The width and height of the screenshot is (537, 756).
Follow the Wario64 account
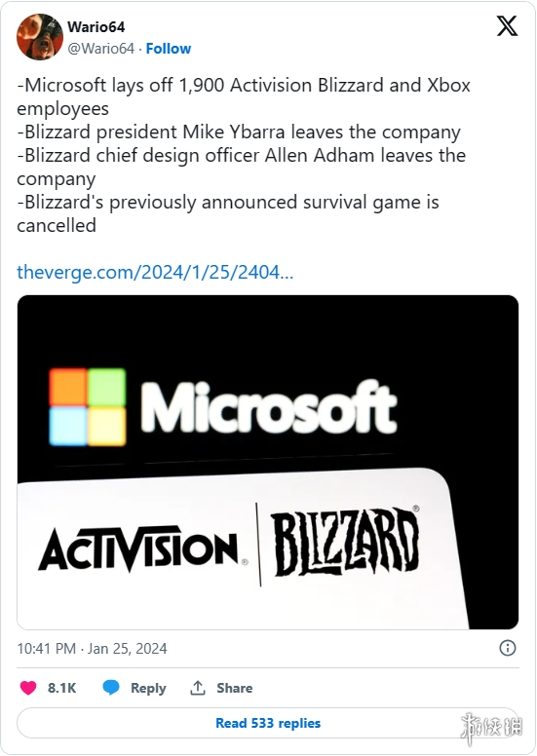pyautogui.click(x=169, y=49)
